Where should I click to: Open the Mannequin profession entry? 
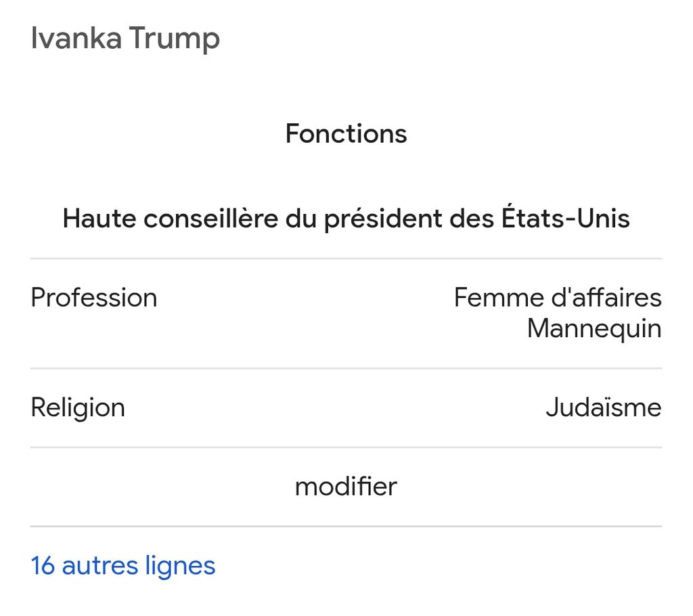coord(594,329)
